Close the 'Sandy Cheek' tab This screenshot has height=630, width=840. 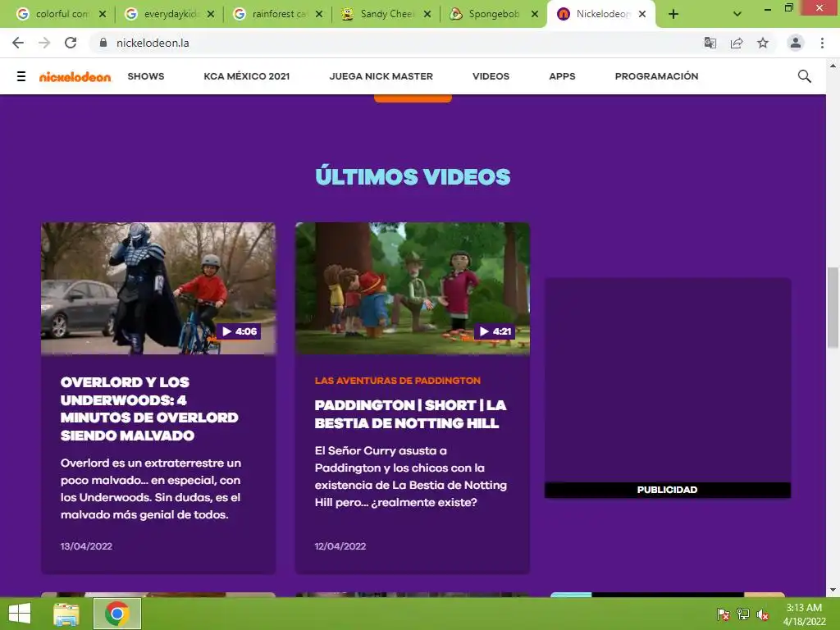point(427,15)
